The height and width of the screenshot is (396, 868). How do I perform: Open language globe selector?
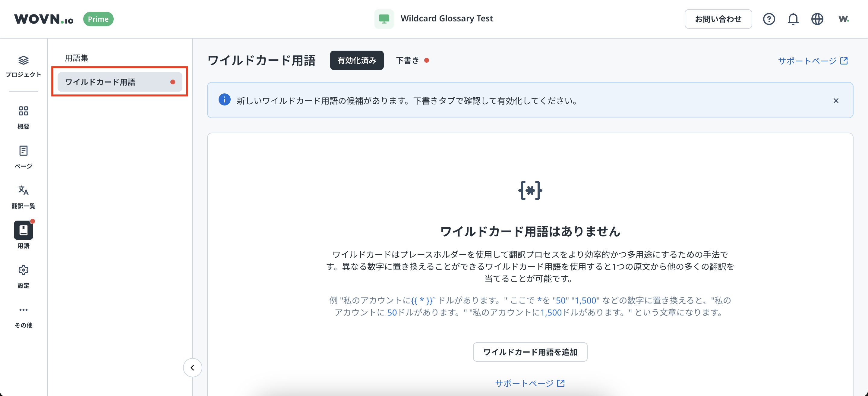[817, 19]
